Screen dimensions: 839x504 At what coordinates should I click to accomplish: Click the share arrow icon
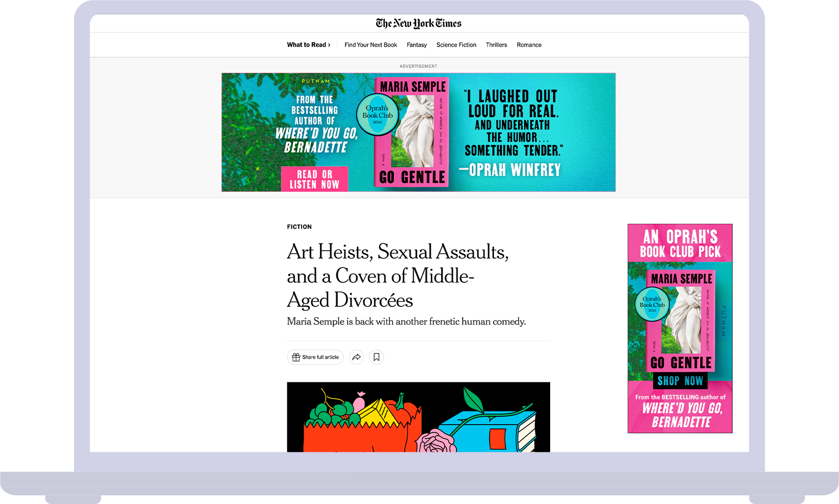(x=356, y=357)
